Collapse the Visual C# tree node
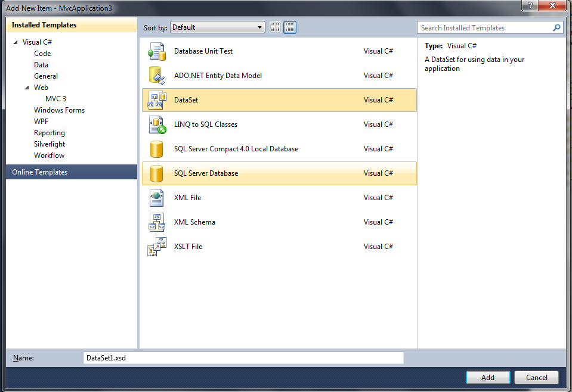This screenshot has width=572, height=392. pyautogui.click(x=16, y=42)
